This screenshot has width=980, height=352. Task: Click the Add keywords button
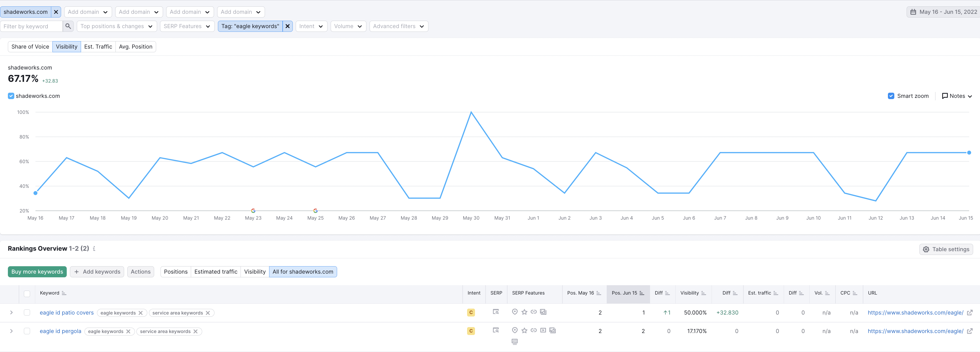pos(97,272)
